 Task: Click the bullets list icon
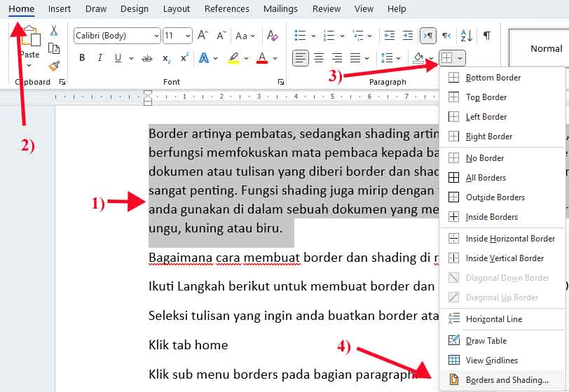(x=300, y=36)
